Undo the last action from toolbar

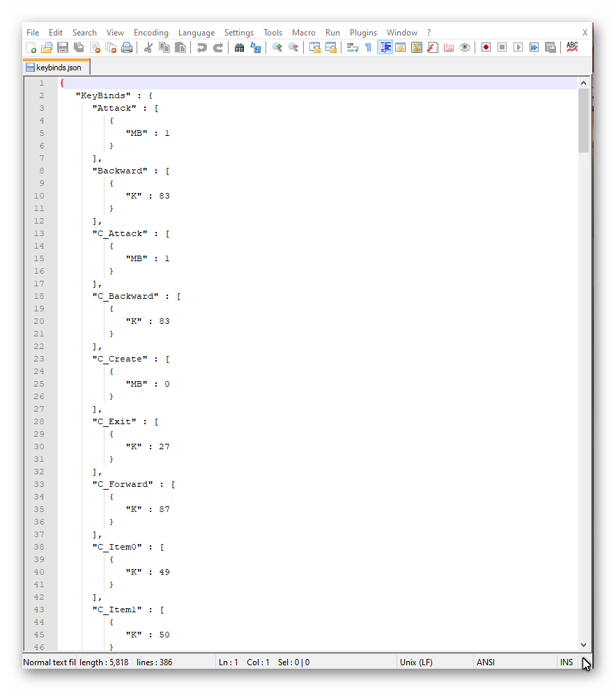tap(201, 47)
